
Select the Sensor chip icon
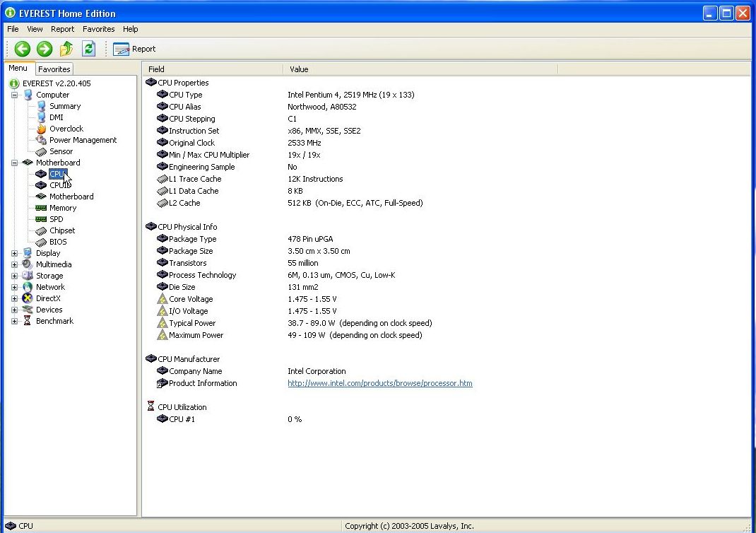coord(42,151)
